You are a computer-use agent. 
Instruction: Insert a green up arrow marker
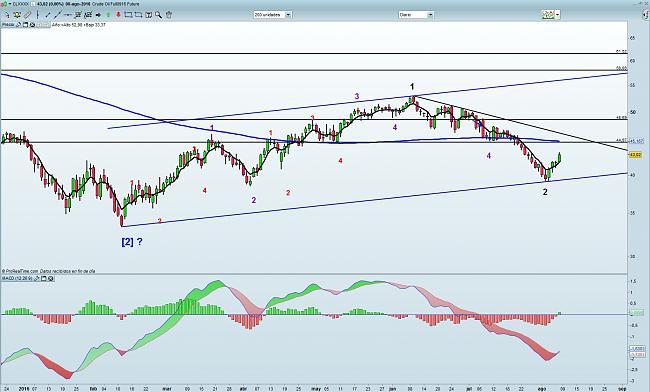[x=108, y=15]
